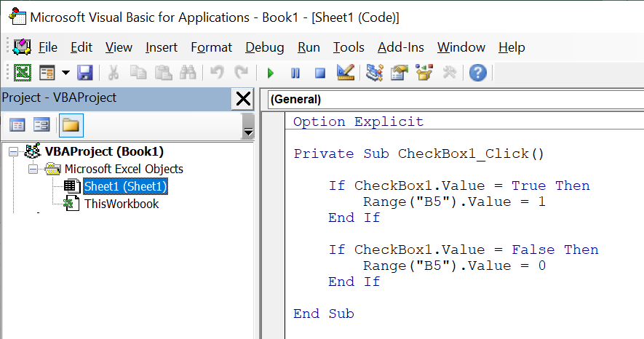644x339 pixels.
Task: Click the Copy toolbar icon
Action: tap(138, 73)
